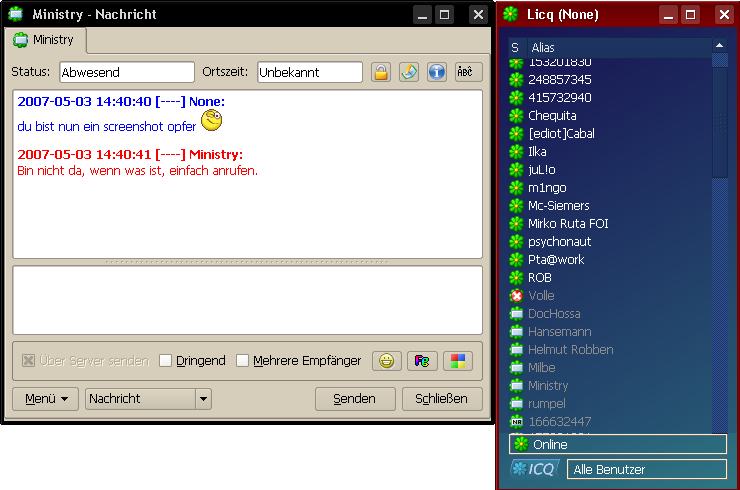Select contact Mirko Ruta FOI
740x490 pixels.
(x=610, y=224)
